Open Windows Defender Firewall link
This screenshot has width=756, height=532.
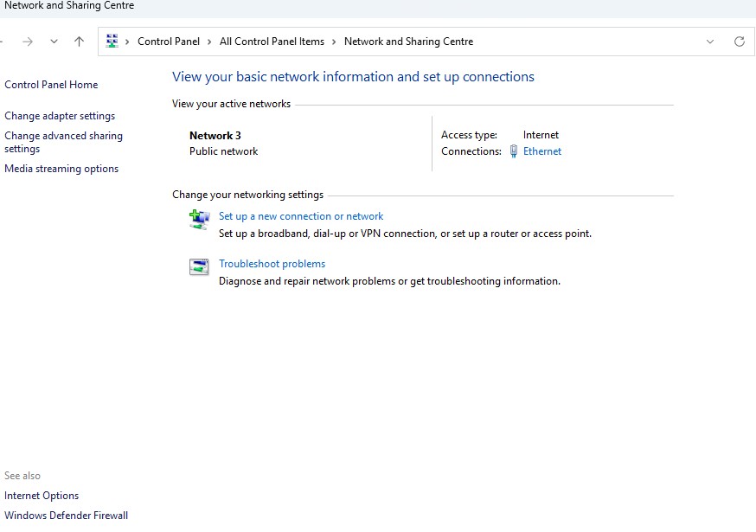(66, 515)
